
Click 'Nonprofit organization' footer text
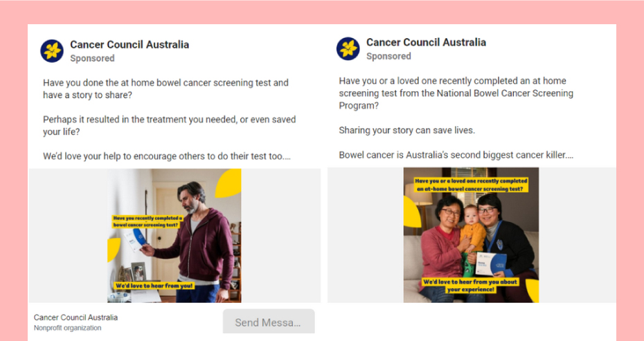(x=67, y=328)
